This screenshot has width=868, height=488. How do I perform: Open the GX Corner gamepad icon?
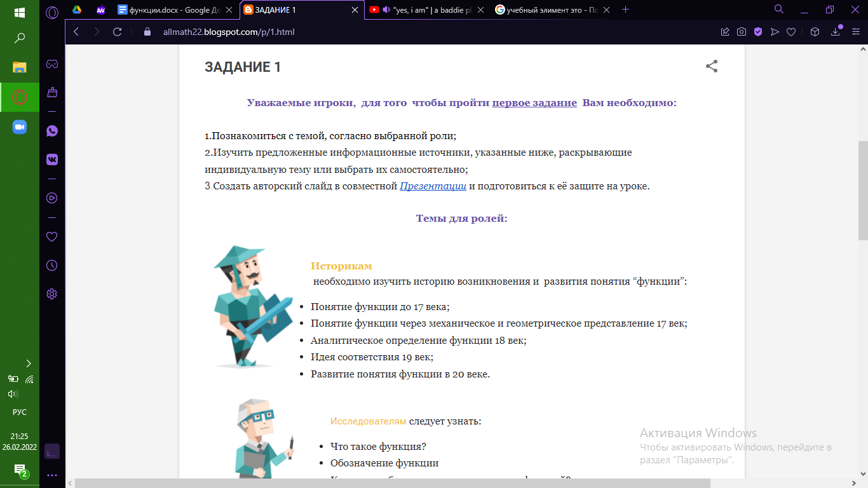(52, 64)
